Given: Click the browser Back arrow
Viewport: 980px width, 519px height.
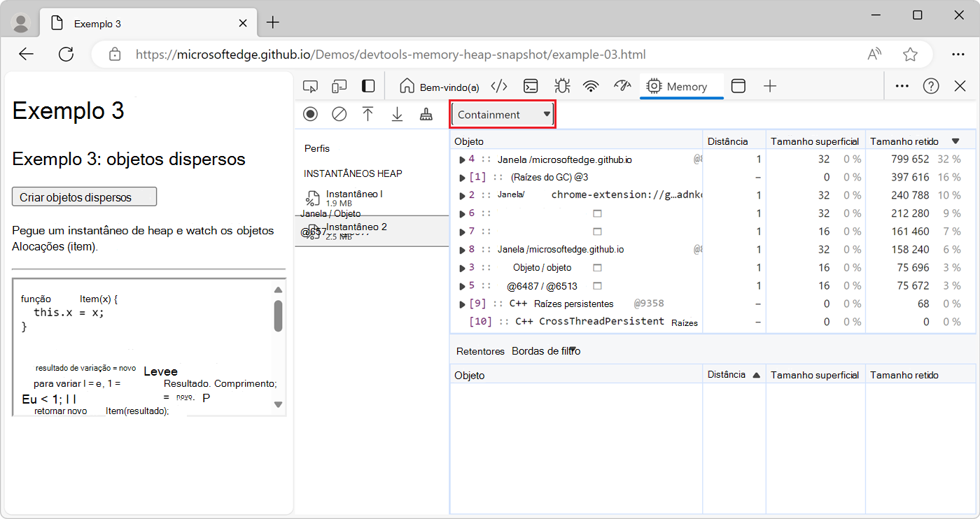Looking at the screenshot, I should 27,55.
